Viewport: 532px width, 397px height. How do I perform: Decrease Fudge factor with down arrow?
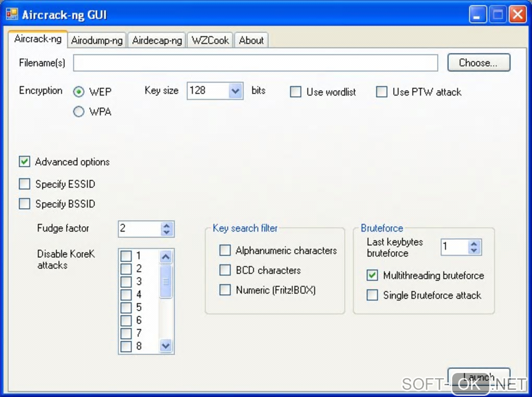coord(166,233)
